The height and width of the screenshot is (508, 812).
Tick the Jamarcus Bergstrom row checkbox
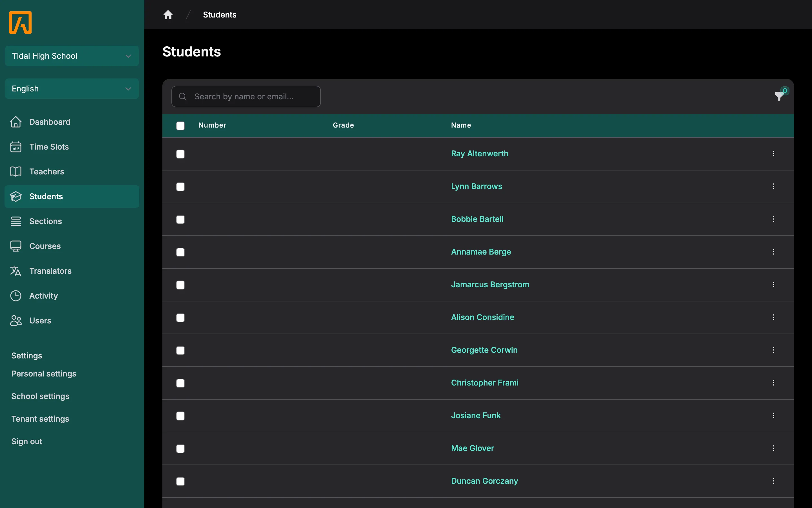tap(180, 285)
